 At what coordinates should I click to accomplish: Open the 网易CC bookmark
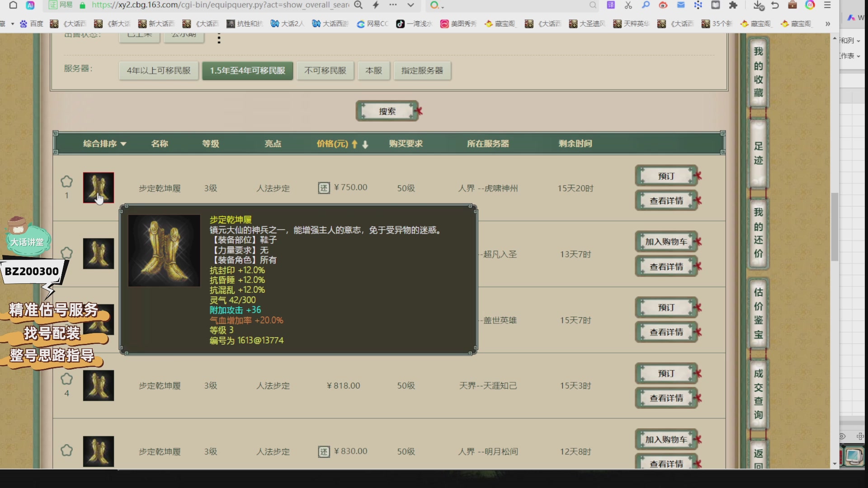(x=373, y=23)
